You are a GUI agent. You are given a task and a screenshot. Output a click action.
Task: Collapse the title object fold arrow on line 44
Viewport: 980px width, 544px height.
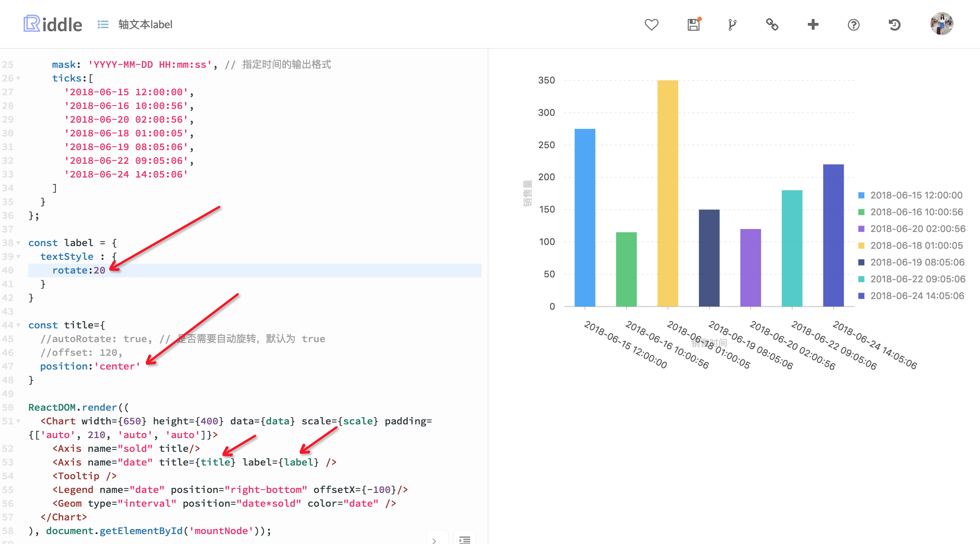18,325
